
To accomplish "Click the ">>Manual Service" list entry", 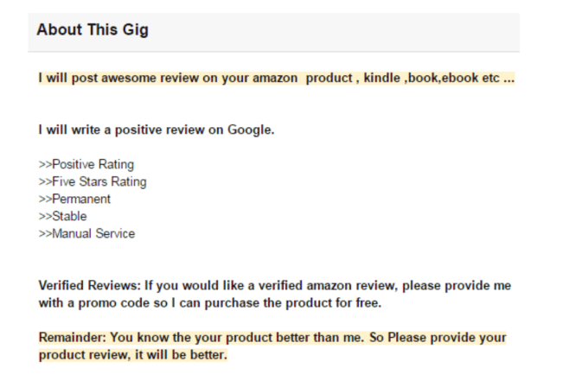I will 86,233.
